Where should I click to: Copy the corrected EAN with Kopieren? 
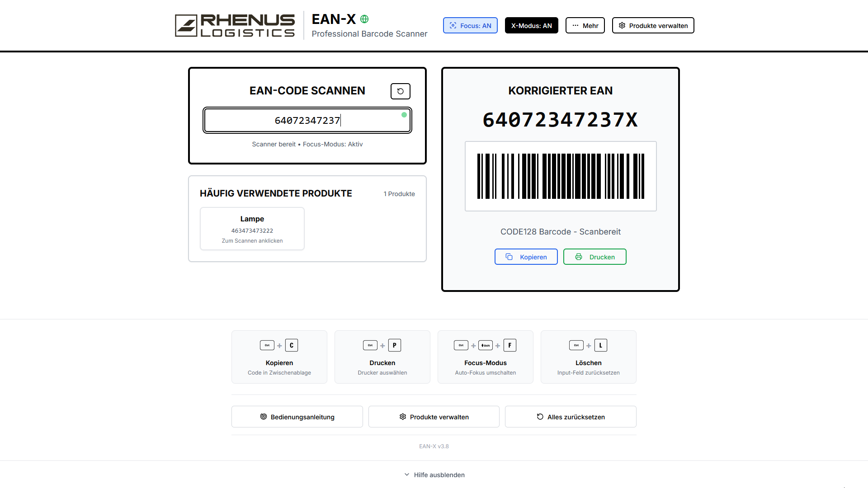526,257
